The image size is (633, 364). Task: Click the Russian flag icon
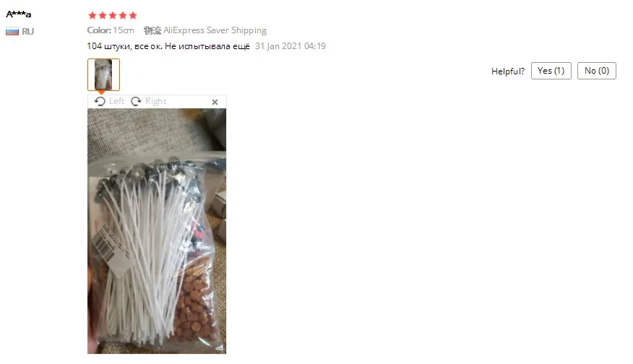pos(12,32)
